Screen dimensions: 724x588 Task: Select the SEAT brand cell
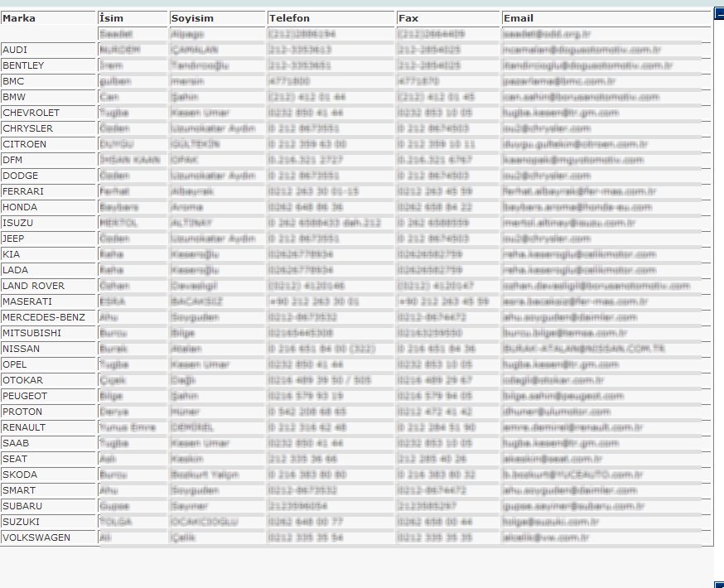tap(48, 459)
